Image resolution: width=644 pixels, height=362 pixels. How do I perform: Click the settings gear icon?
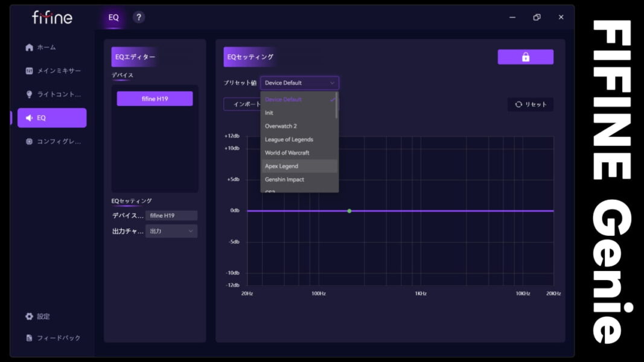(29, 316)
